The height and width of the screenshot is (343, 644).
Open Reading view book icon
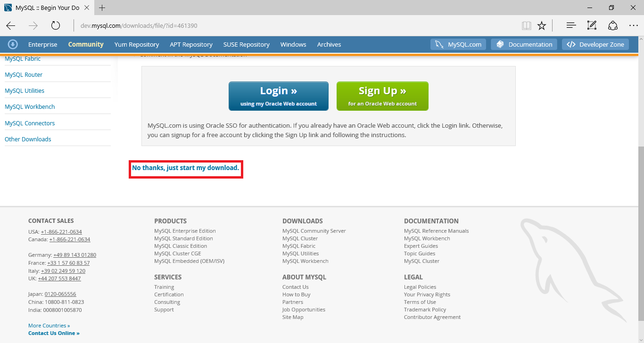tap(527, 25)
